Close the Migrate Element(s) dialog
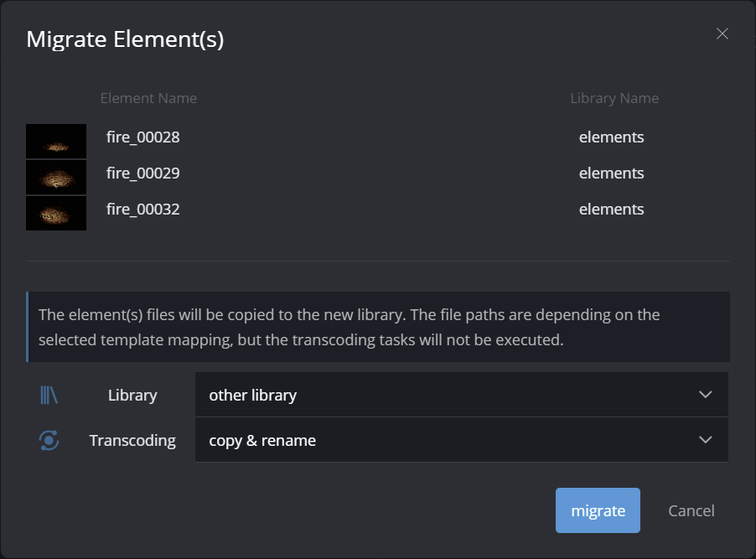 coord(722,34)
